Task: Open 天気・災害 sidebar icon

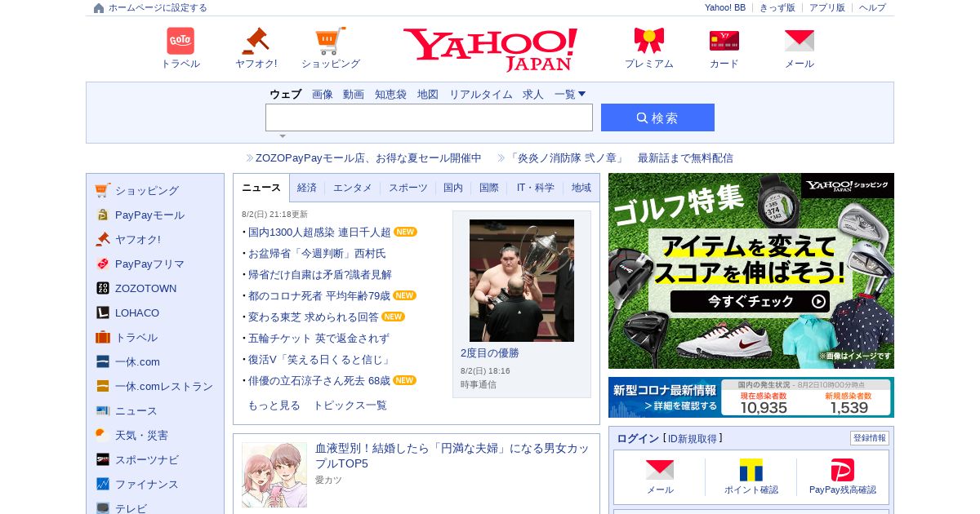Action: pyautogui.click(x=102, y=435)
